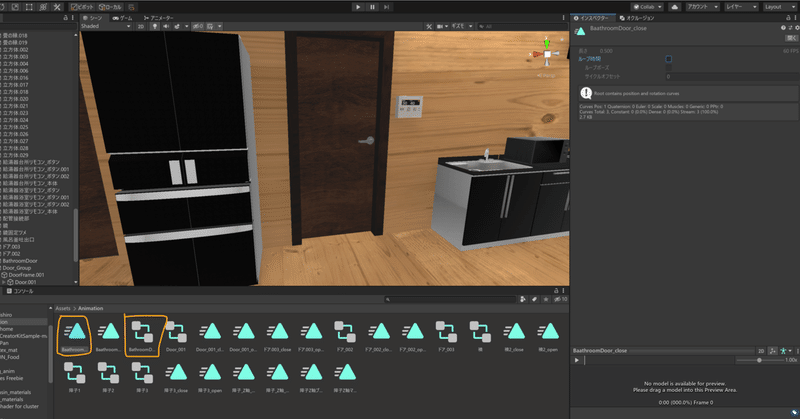The image size is (800, 419).
Task: Lock the inspector panel padlock icon
Action: pyautogui.click(x=788, y=18)
